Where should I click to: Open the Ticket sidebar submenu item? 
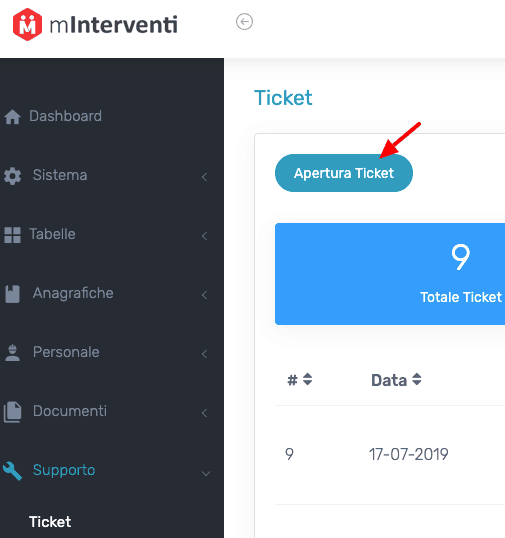pos(50,522)
